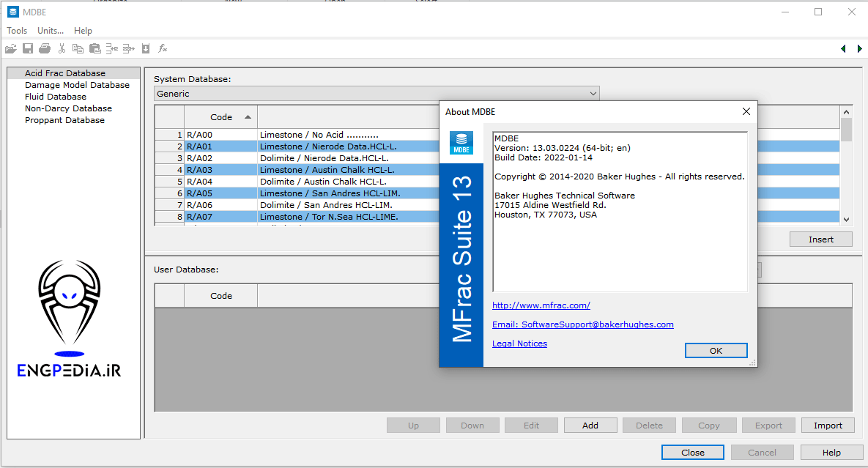Click the Cancel button at bottom
This screenshot has height=468, width=868.
pyautogui.click(x=763, y=453)
